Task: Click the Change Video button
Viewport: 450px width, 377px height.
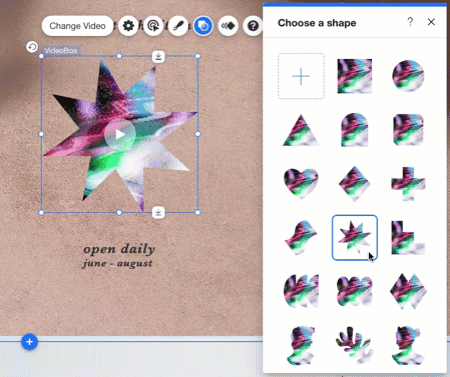Action: tap(77, 26)
